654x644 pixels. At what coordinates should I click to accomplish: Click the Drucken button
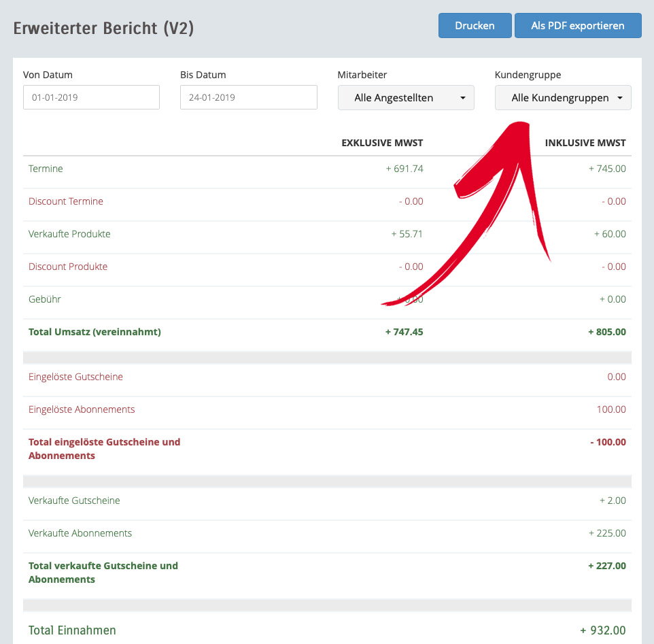475,26
